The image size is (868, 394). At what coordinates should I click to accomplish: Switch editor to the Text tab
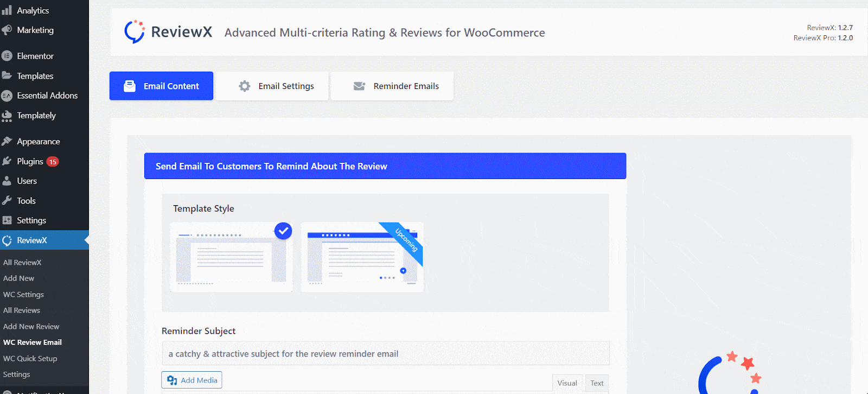[597, 383]
